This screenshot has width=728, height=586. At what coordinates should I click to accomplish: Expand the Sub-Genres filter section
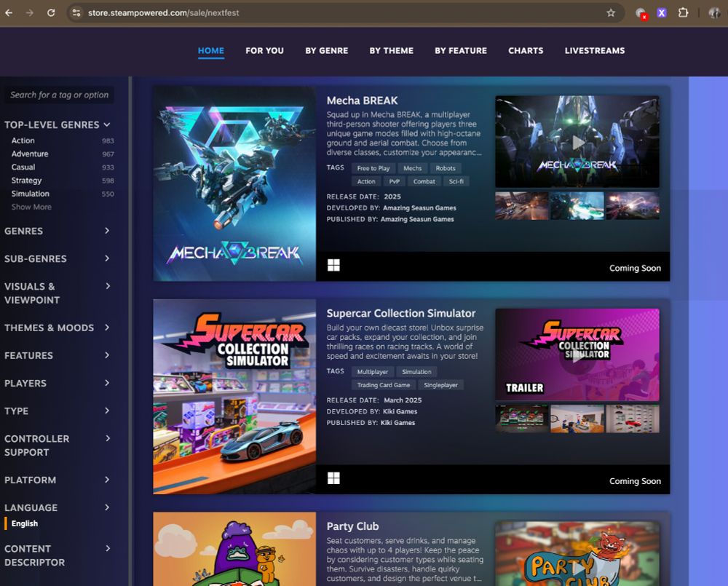pyautogui.click(x=57, y=258)
